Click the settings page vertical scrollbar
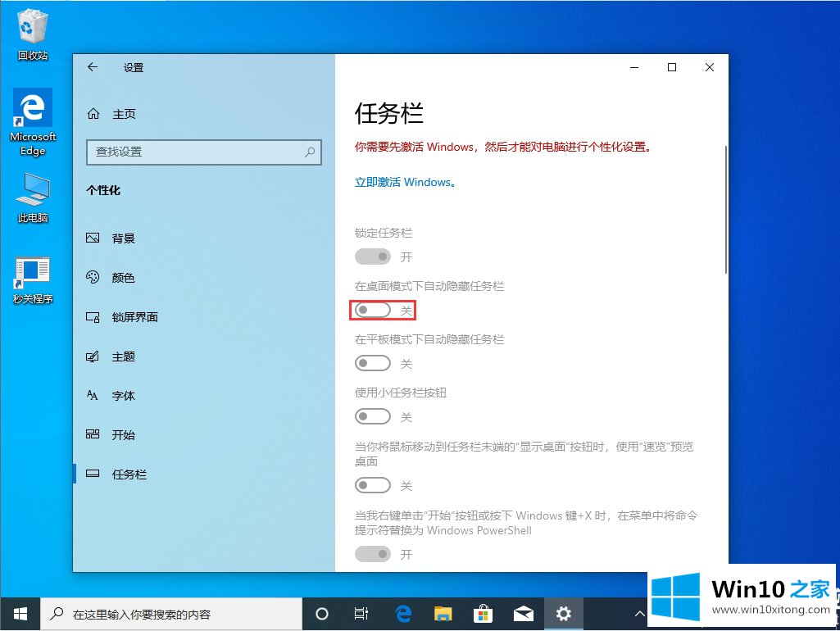Screen dimensions: 840x631 (725, 209)
